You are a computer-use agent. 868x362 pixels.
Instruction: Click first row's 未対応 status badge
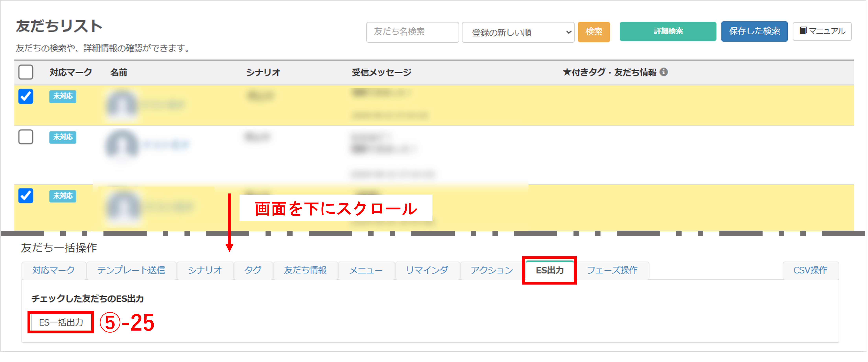pos(63,96)
